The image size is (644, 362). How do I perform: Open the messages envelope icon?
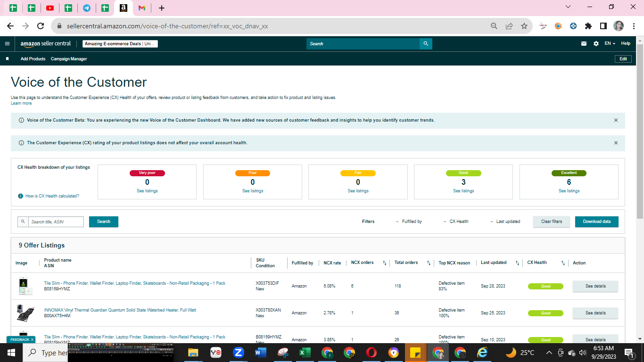[x=584, y=44]
